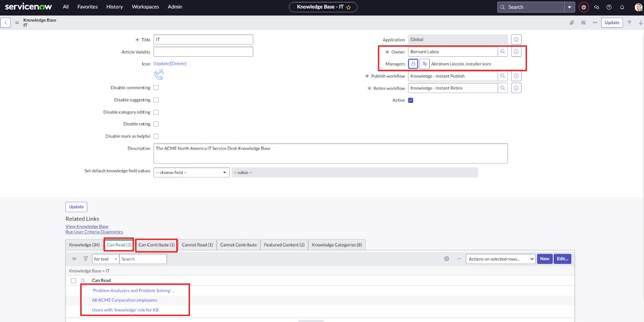Switch to the Cannot Read (1) tab
The image size is (644, 322).
(x=197, y=245)
